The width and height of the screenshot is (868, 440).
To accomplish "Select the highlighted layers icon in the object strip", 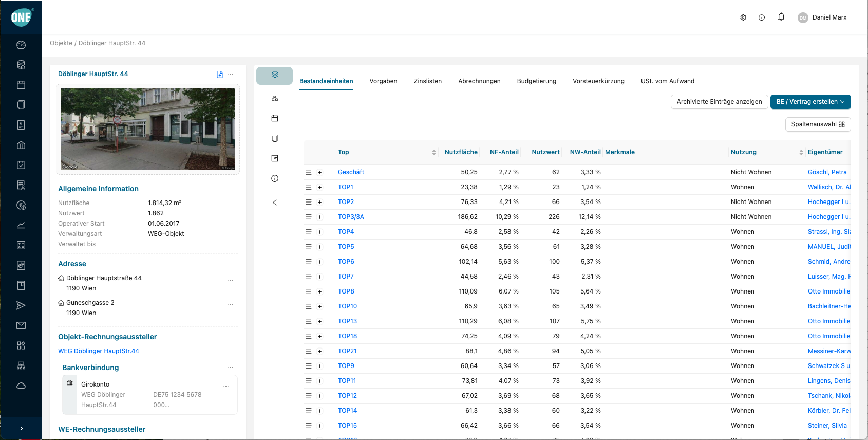I will pyautogui.click(x=275, y=76).
